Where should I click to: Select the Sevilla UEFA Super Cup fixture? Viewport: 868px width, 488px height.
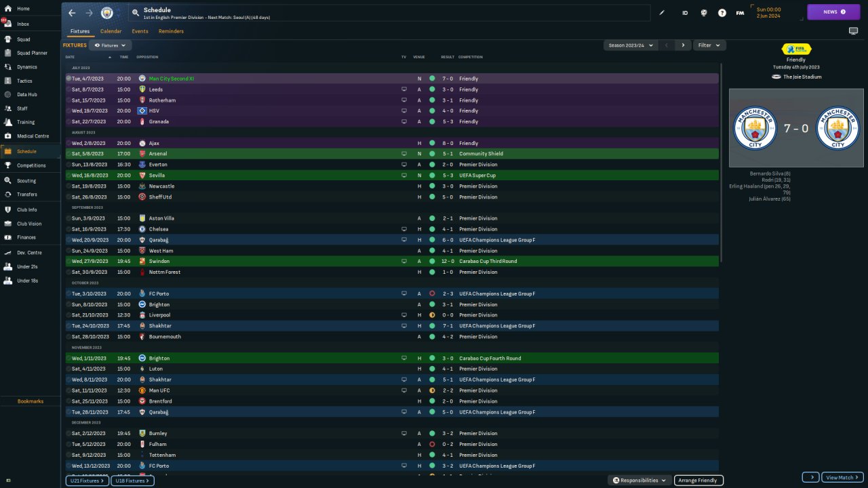coord(391,176)
